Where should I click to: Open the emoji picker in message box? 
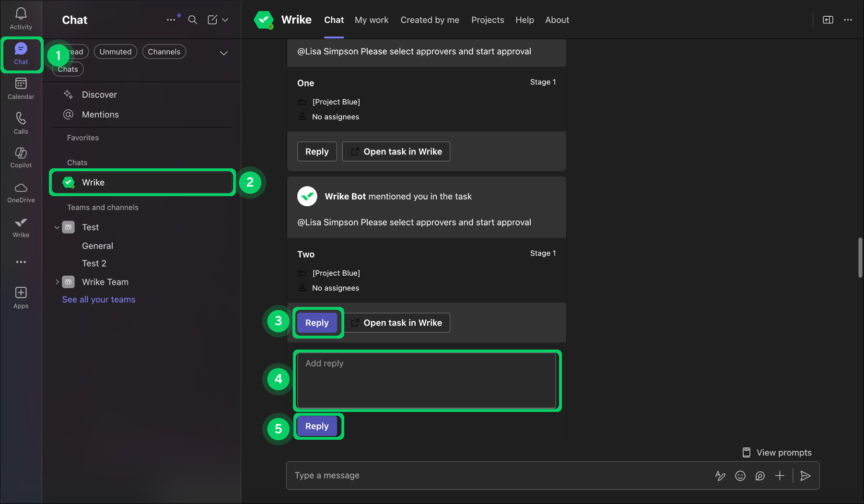(740, 475)
